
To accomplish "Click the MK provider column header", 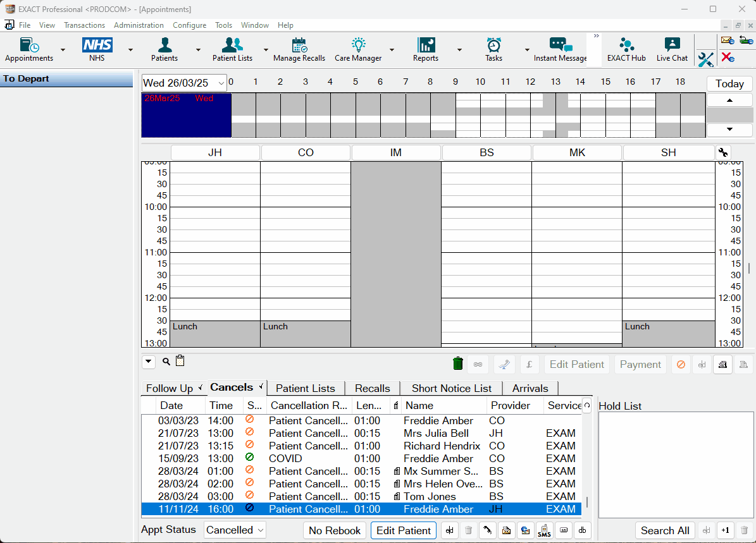I will [x=577, y=153].
